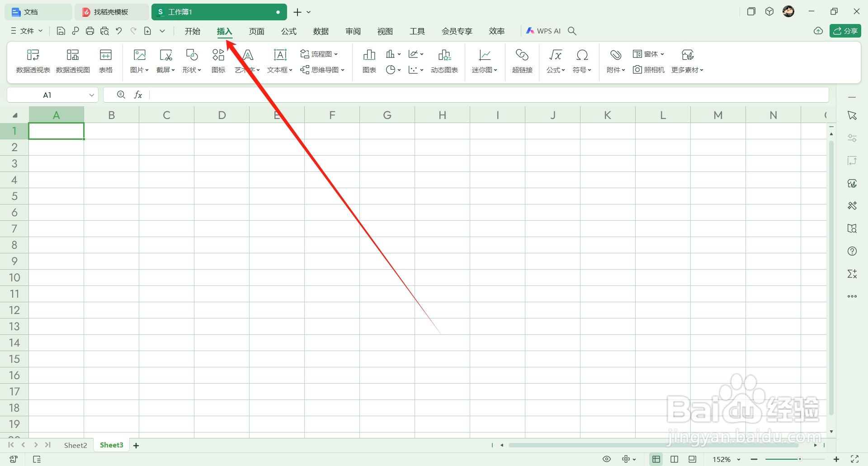Click the save icon in quick toolbar
The width and height of the screenshot is (868, 466).
coord(61,31)
